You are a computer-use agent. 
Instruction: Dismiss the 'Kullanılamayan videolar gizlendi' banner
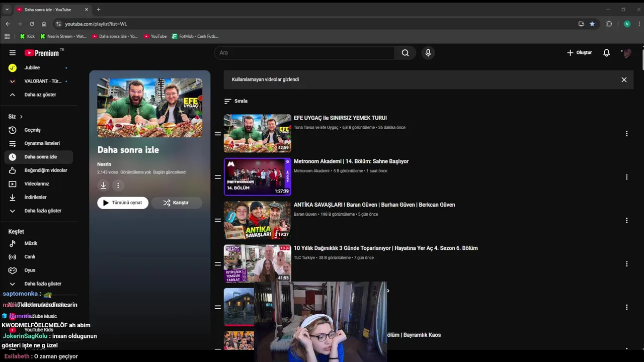click(x=624, y=79)
